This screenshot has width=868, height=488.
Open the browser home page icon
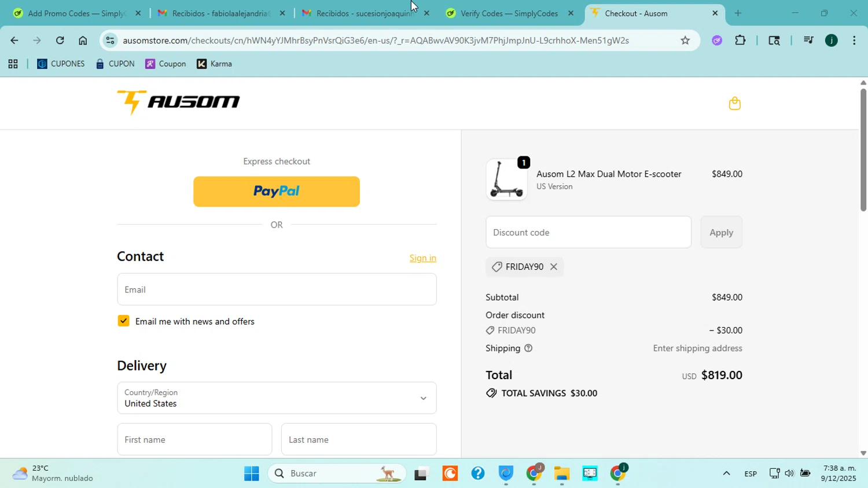point(83,41)
